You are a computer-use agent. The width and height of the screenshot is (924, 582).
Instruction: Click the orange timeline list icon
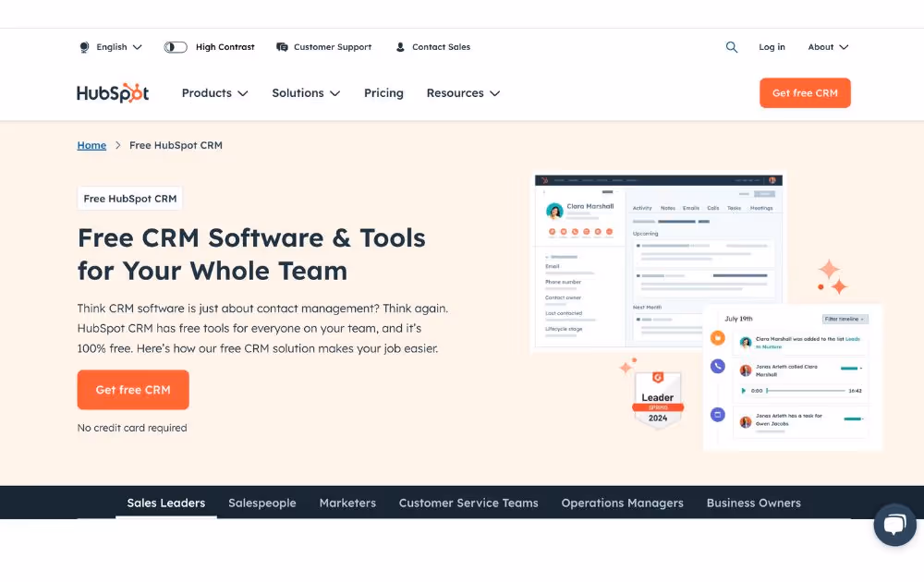click(x=717, y=338)
